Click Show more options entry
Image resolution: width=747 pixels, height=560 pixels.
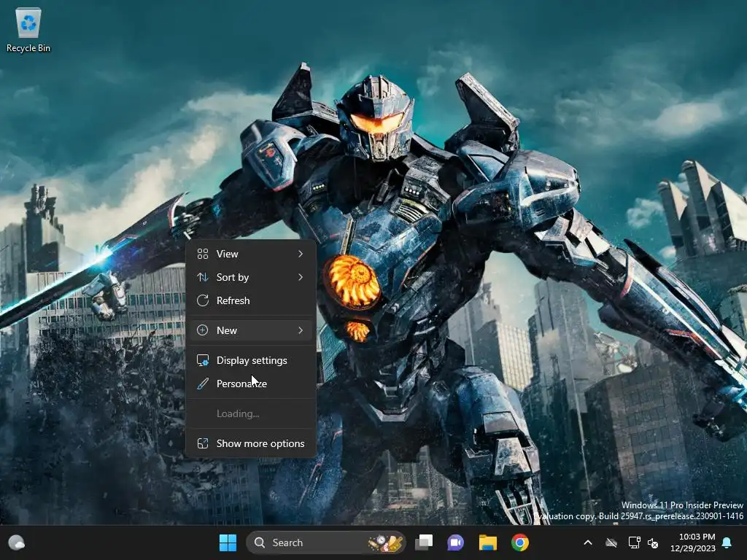(x=251, y=443)
